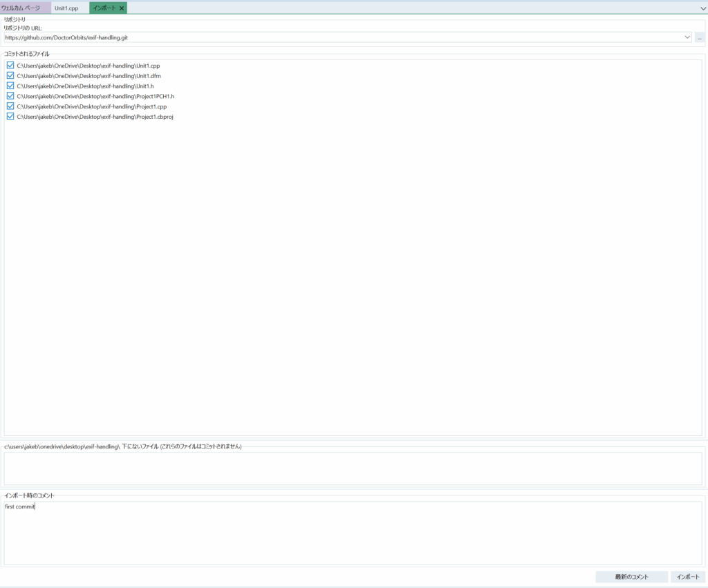Click the empty uncommitted files list box

(353, 468)
